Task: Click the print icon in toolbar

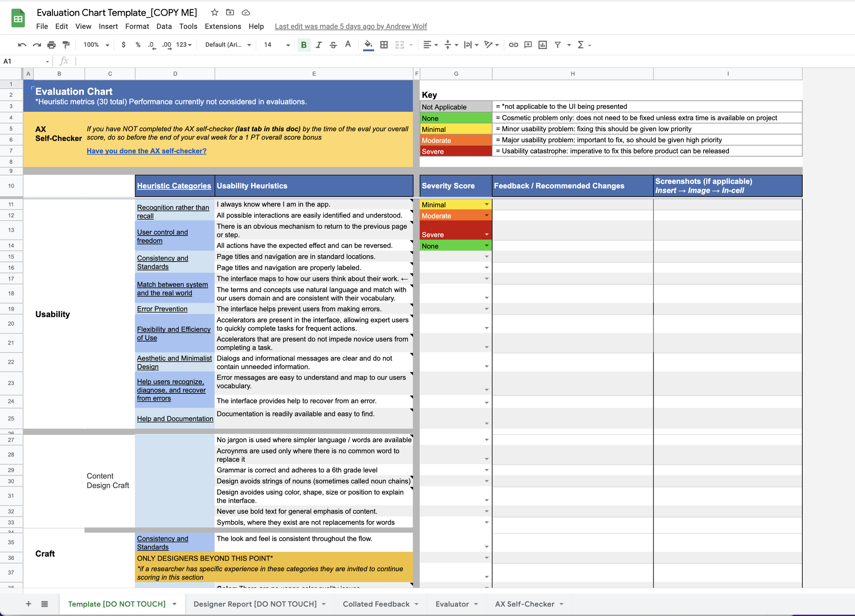Action: click(51, 45)
